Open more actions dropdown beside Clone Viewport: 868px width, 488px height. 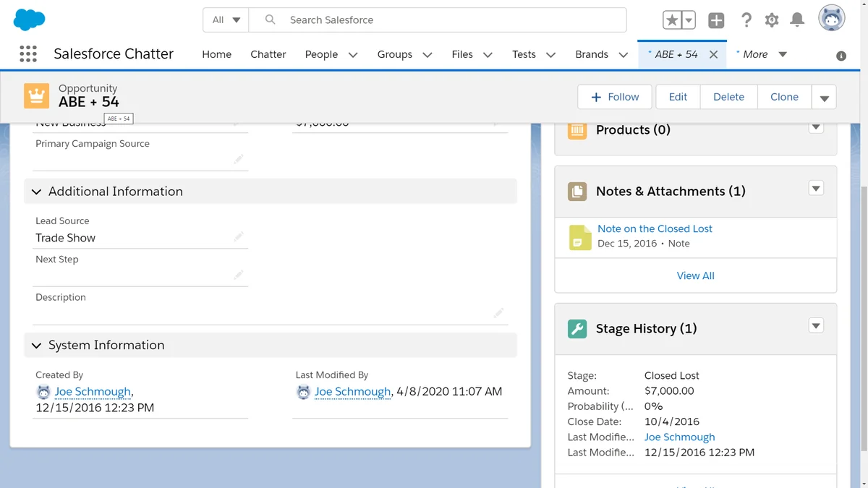pyautogui.click(x=824, y=97)
